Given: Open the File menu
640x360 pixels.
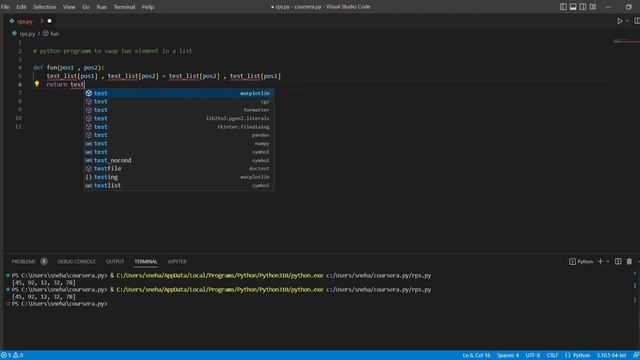Looking at the screenshot, I should pos(5,7).
